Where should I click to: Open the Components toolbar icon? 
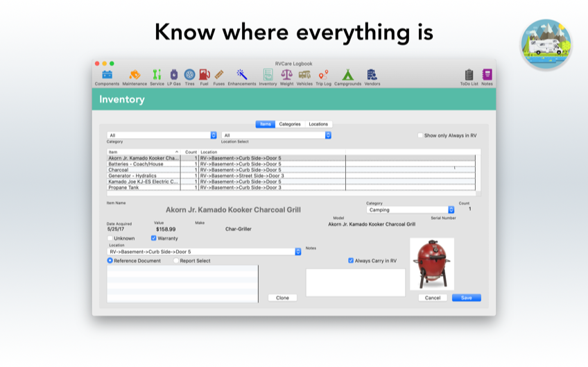point(107,75)
